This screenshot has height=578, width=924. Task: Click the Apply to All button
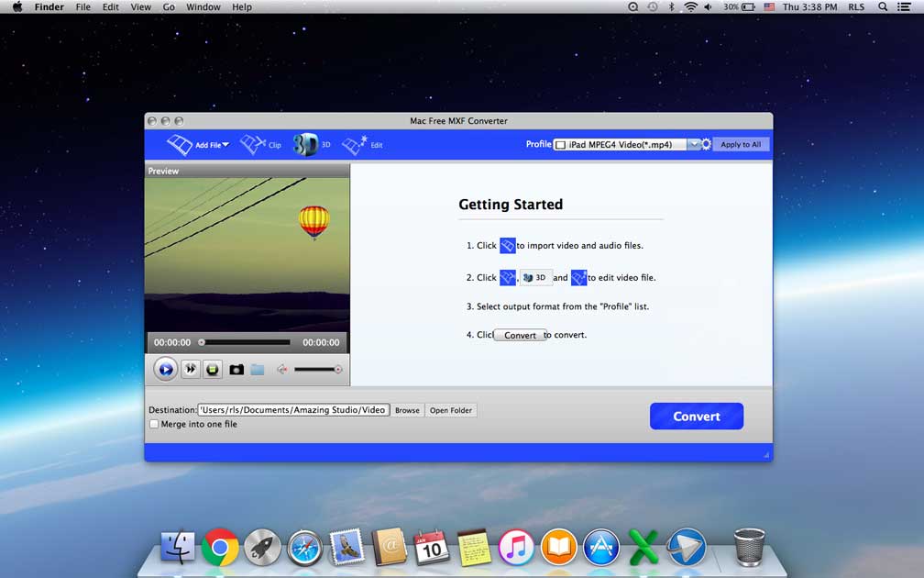[741, 145]
